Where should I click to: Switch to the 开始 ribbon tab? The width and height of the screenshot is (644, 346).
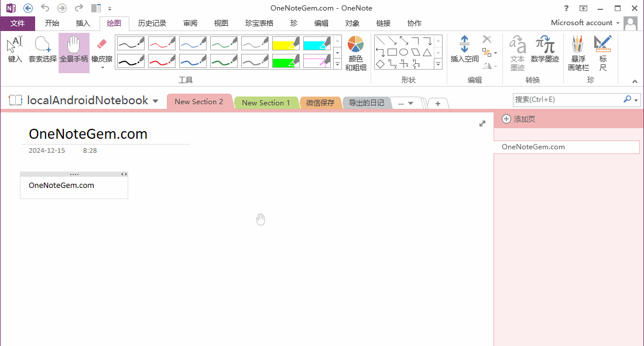pos(52,23)
